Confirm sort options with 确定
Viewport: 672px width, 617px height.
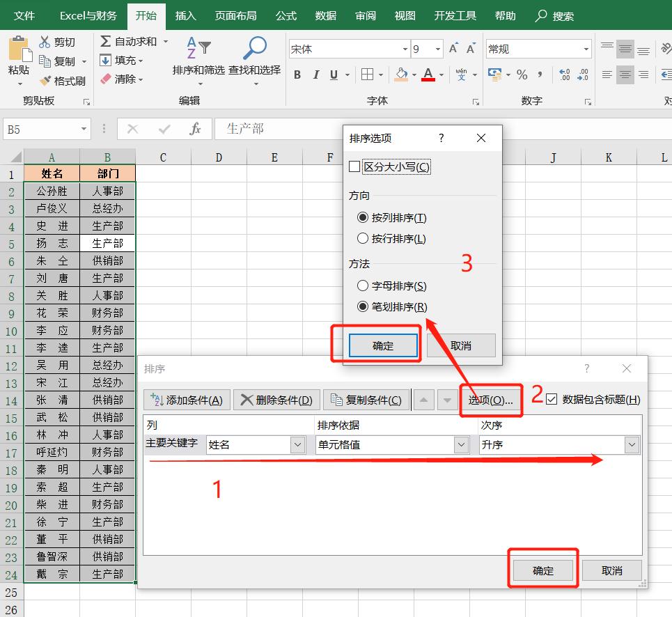pyautogui.click(x=383, y=345)
